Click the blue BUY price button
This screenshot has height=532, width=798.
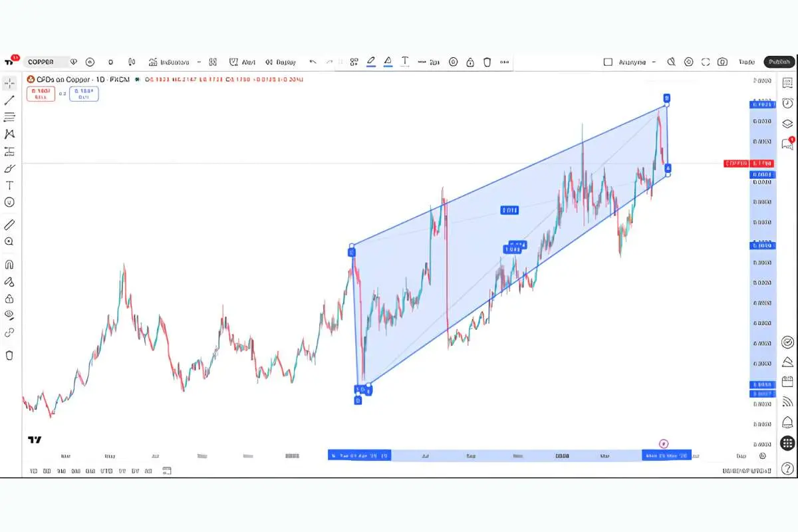coord(84,94)
